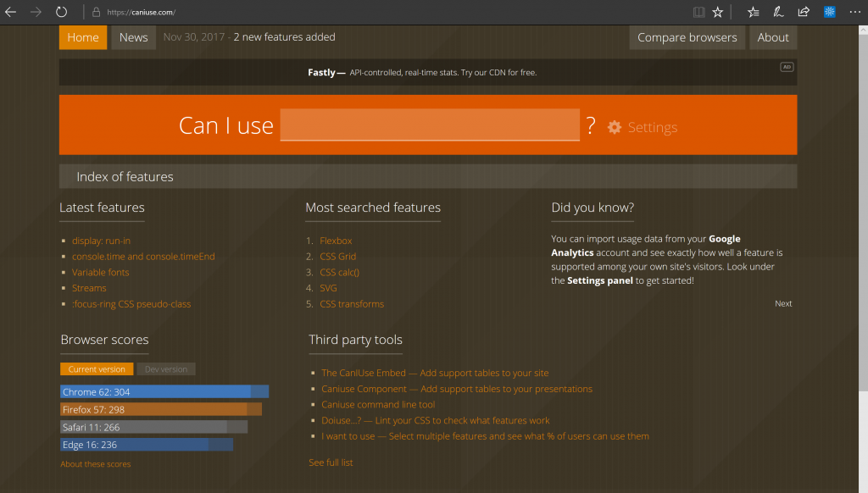Expand the Index of features bar
This screenshot has width=868, height=493.
428,176
